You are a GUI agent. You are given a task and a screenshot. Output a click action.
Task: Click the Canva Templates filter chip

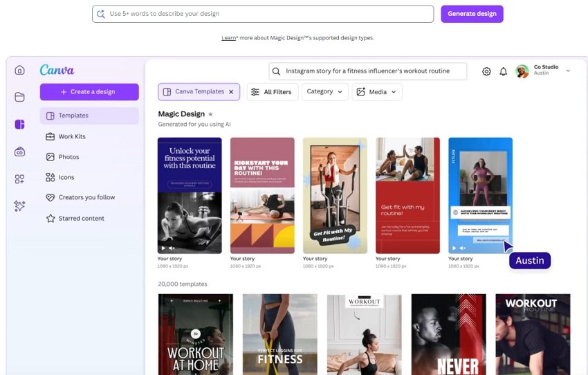point(199,92)
